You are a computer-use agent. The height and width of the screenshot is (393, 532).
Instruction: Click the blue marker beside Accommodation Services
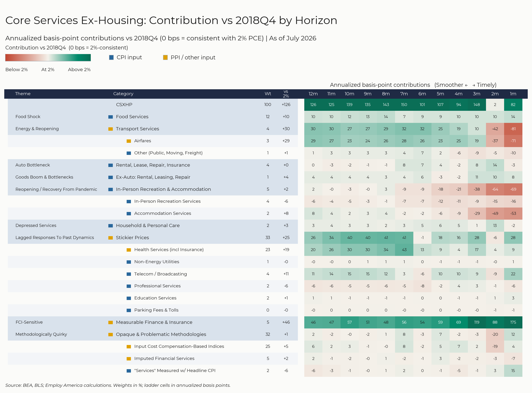pos(129,214)
